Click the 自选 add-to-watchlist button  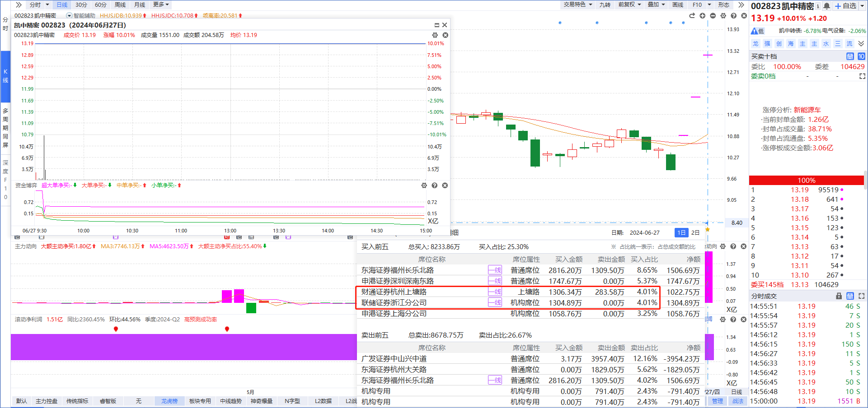click(846, 6)
